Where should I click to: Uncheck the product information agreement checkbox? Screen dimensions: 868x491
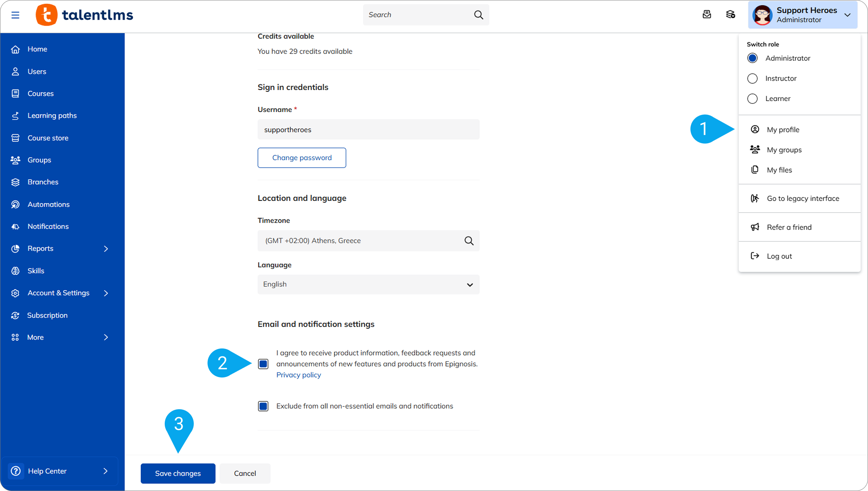[263, 364]
